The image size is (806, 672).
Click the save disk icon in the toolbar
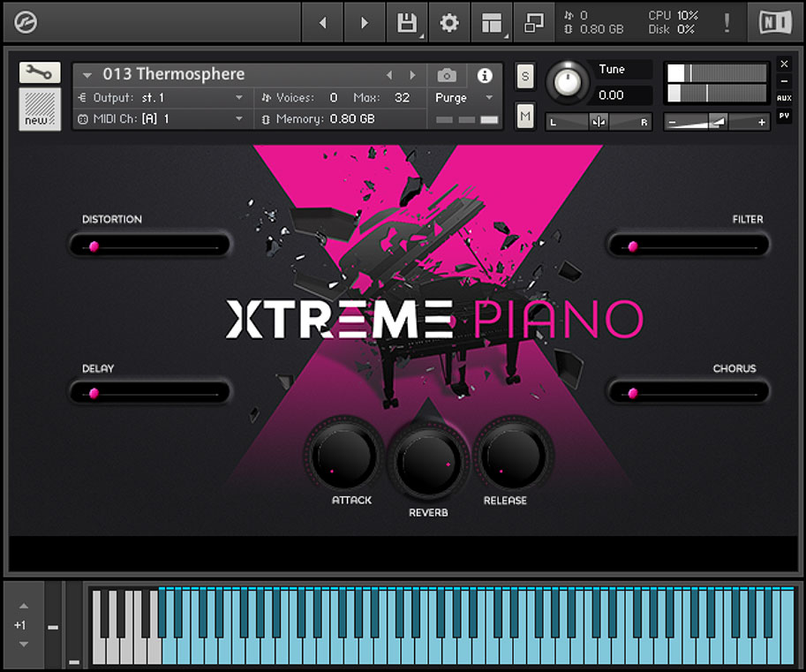[406, 22]
